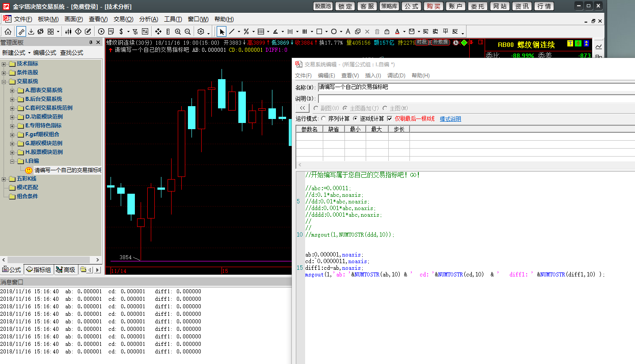This screenshot has height=364, width=635.
Task: Select 主图 radio option
Action: click(x=385, y=108)
